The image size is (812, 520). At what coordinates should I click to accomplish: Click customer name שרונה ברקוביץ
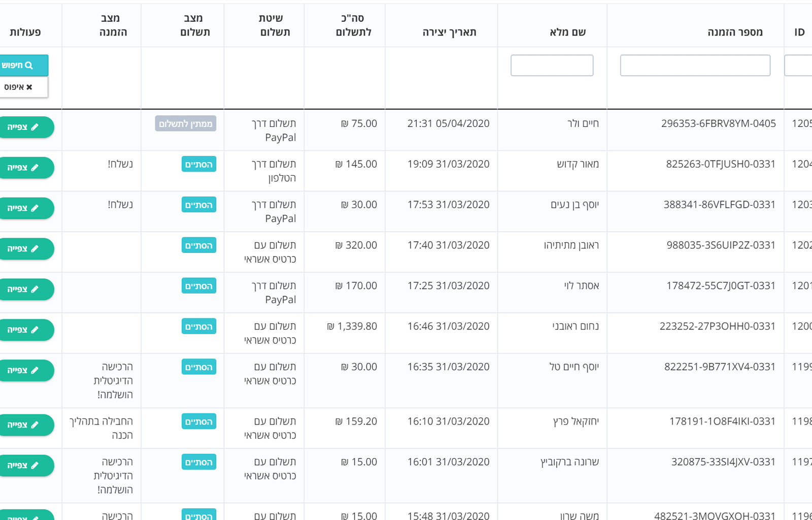[570, 462]
